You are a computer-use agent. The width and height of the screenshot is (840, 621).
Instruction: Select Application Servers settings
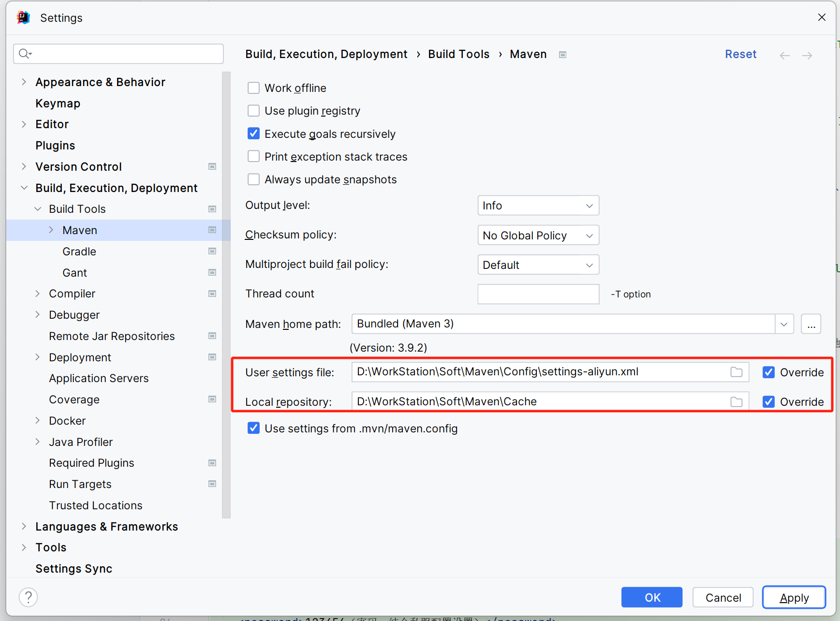coord(99,378)
